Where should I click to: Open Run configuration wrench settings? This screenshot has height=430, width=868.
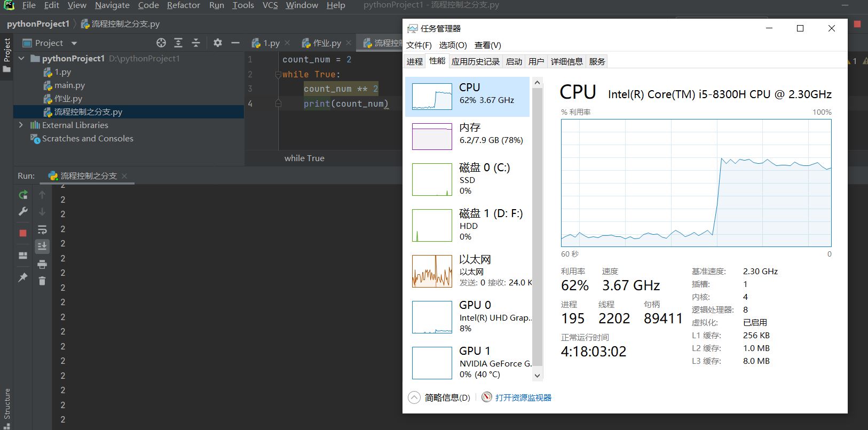pyautogui.click(x=23, y=212)
